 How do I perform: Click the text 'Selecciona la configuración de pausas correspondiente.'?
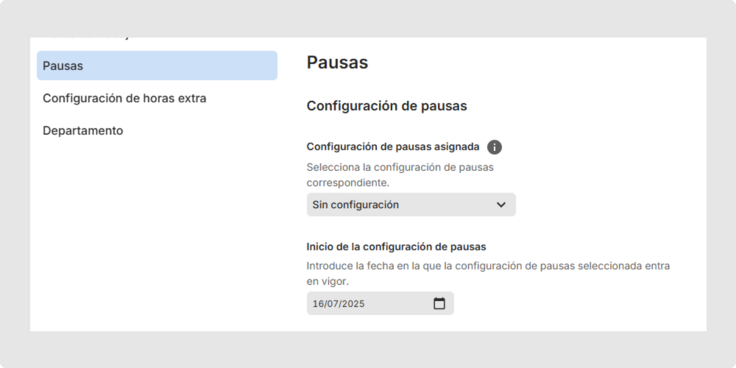pos(400,175)
